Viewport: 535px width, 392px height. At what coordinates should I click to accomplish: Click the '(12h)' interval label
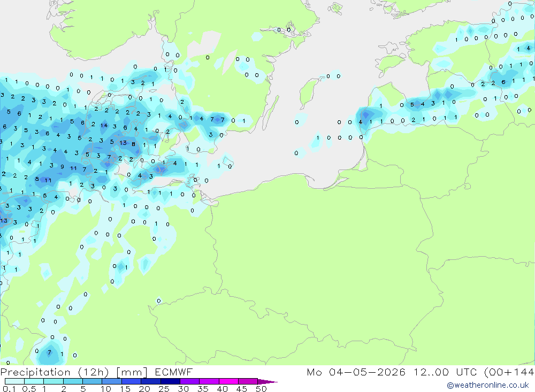coord(94,372)
